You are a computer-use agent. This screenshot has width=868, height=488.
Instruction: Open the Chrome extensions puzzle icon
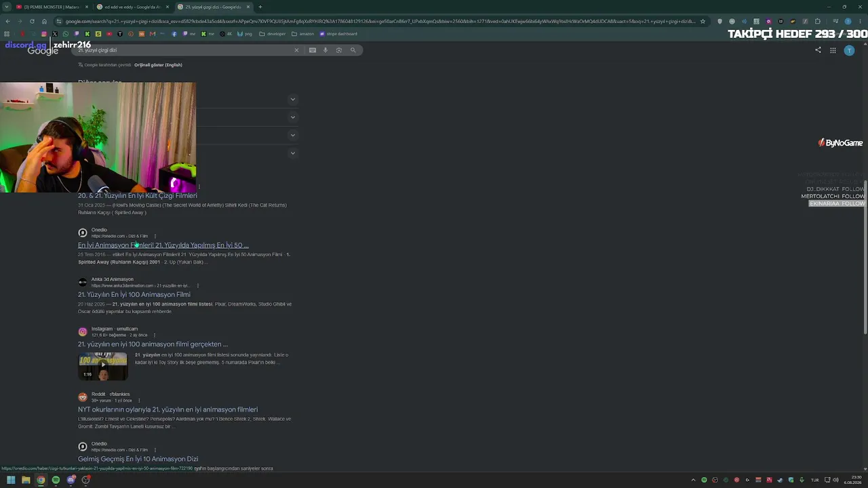[817, 21]
